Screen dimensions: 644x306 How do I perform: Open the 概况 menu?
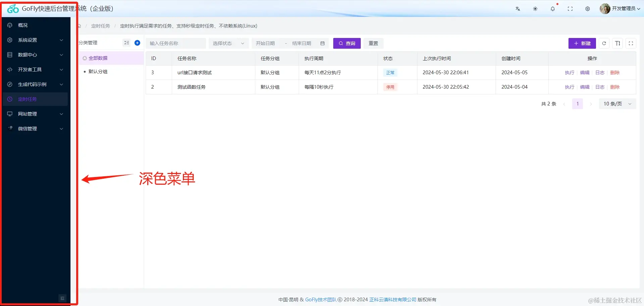(35, 25)
